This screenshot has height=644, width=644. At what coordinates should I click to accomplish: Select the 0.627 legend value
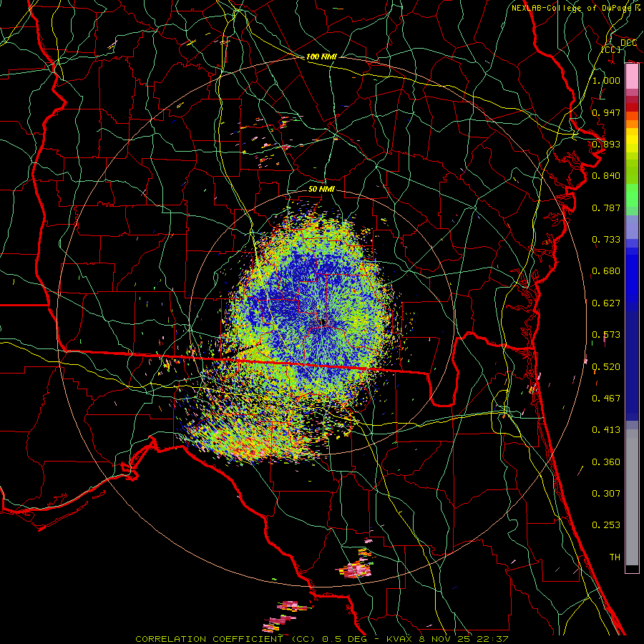[606, 303]
